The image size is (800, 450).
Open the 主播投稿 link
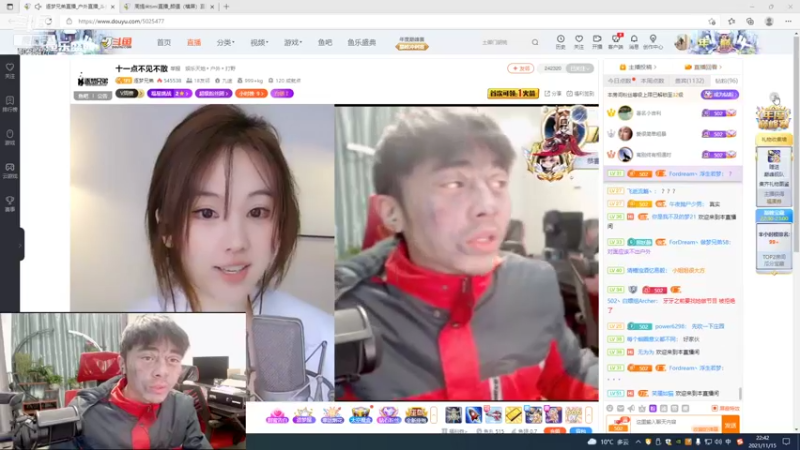click(638, 67)
